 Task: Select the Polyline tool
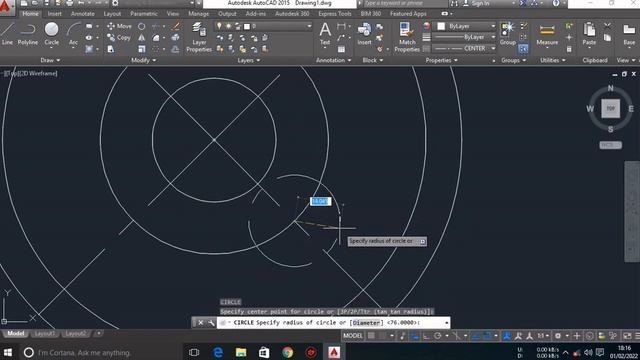coord(28,33)
